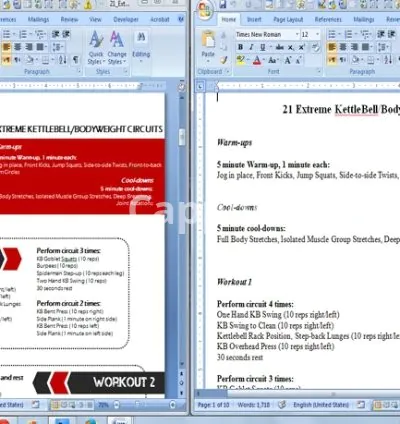Apply the yellow text highlight color in the right window
This screenshot has height=424, width=400.
(240, 60)
